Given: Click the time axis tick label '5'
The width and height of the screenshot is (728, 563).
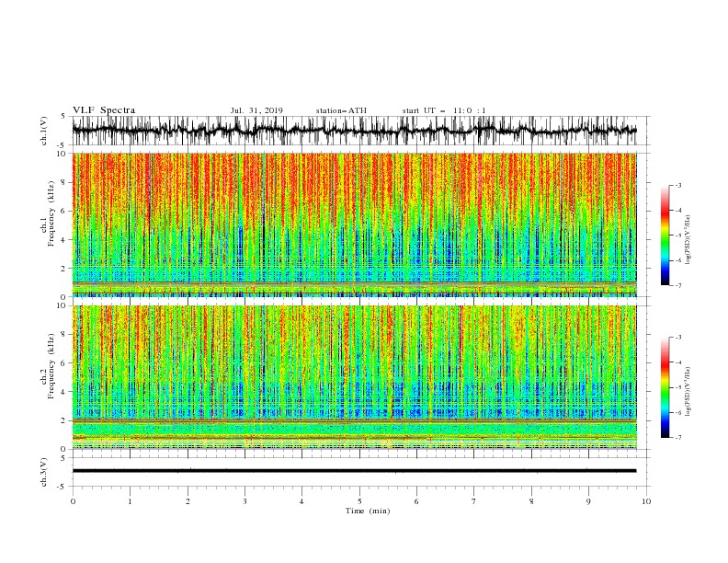Looking at the screenshot, I should pos(359,501).
